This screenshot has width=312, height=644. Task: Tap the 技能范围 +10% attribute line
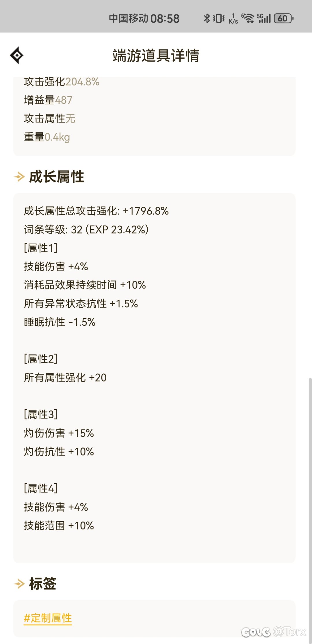[59, 525]
